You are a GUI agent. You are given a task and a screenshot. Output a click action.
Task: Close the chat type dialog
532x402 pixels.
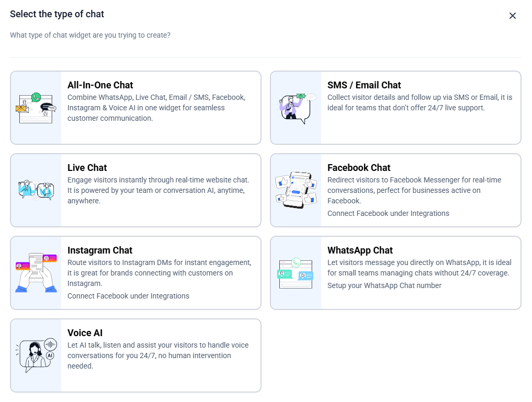pos(513,16)
